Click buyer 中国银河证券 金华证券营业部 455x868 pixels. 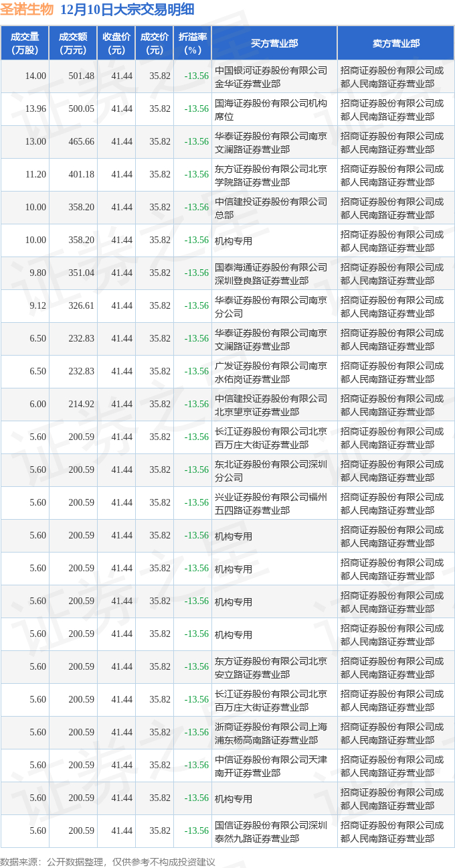(271, 76)
